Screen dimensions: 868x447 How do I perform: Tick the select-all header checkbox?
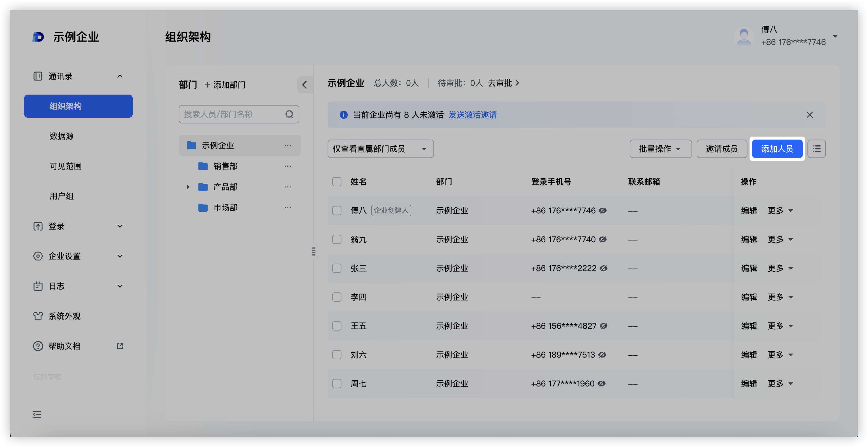click(x=337, y=182)
